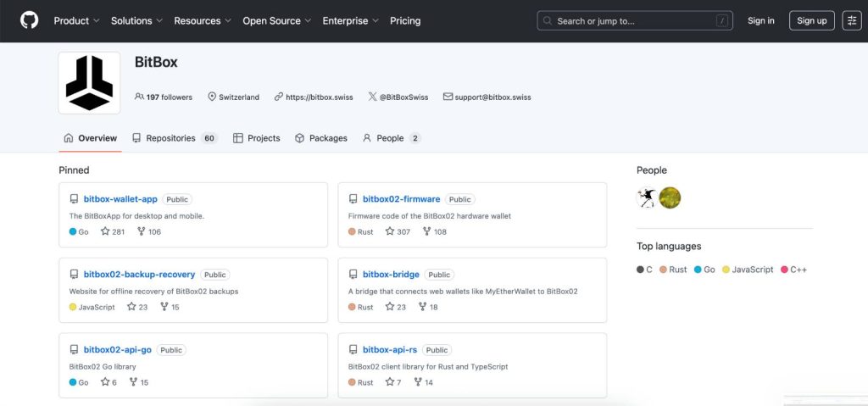Click the star icon on bitbox02-backup-recovery
868x406 pixels.
click(x=131, y=307)
